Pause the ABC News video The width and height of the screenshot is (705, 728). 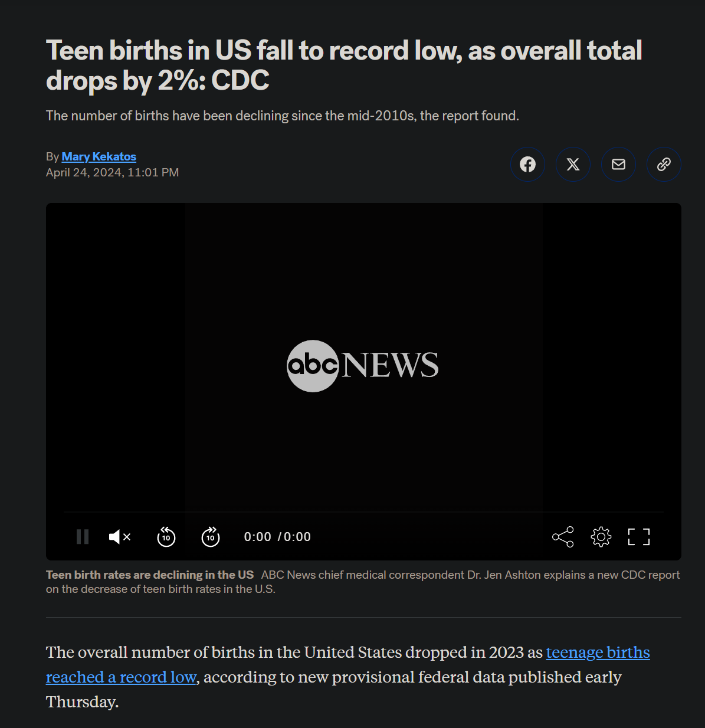pos(83,537)
